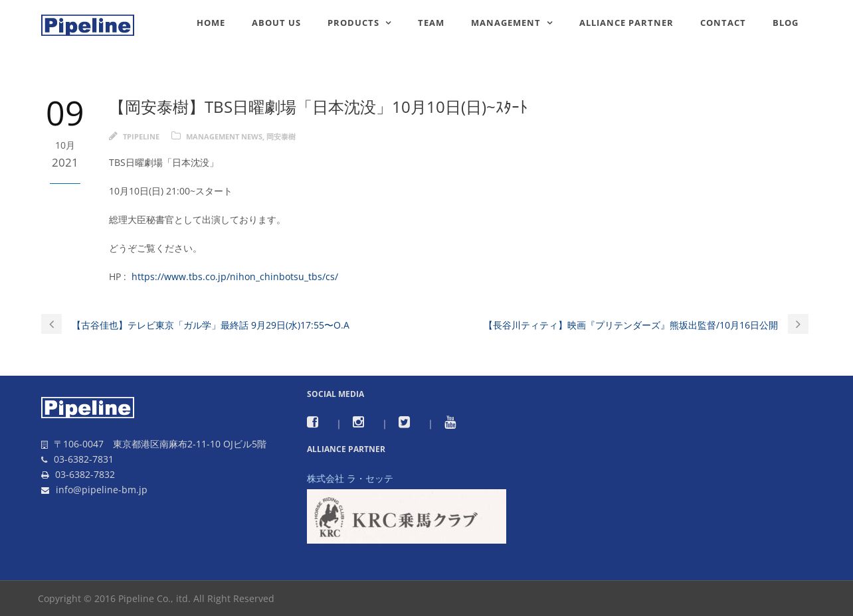This screenshot has height=616, width=853.
Task: Open the MANAGEMENT NEWS category link
Action: tap(224, 137)
